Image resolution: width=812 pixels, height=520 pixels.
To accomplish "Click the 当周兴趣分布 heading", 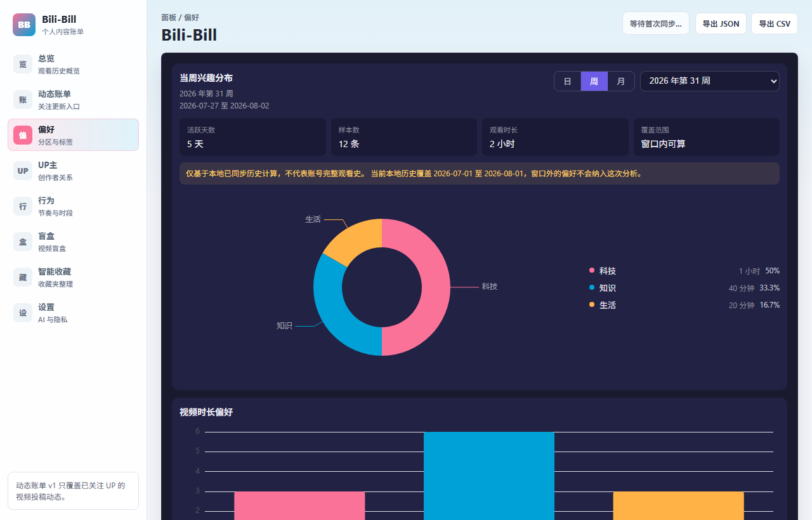I will tap(206, 78).
